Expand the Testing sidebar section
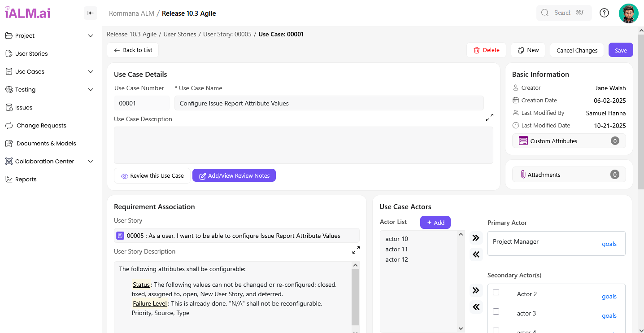The image size is (644, 333). (x=91, y=90)
